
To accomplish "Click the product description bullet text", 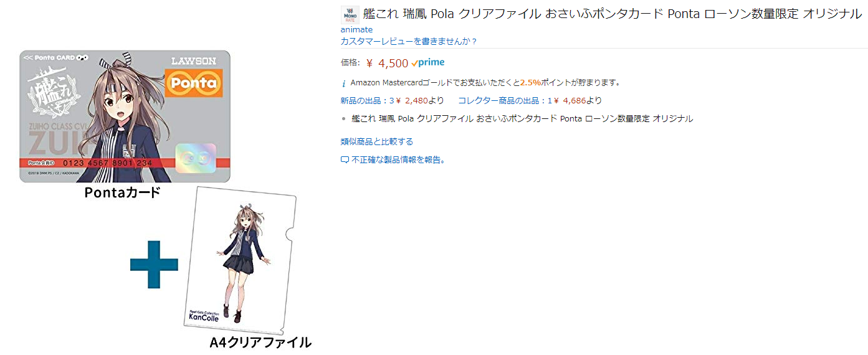I will (522, 119).
